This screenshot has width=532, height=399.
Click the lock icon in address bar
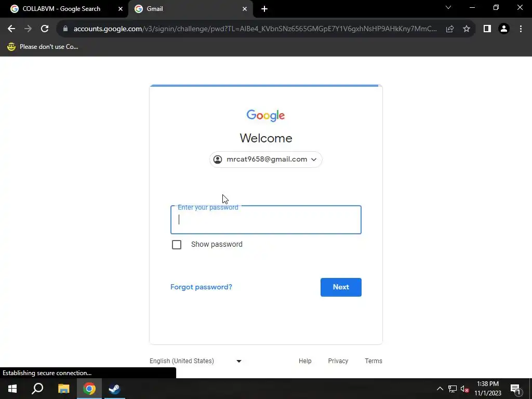point(65,29)
